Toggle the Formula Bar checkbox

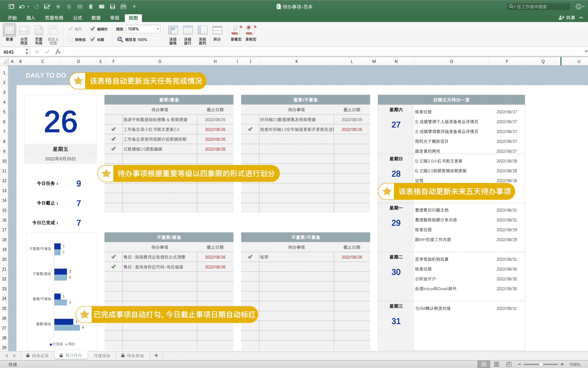pos(92,29)
